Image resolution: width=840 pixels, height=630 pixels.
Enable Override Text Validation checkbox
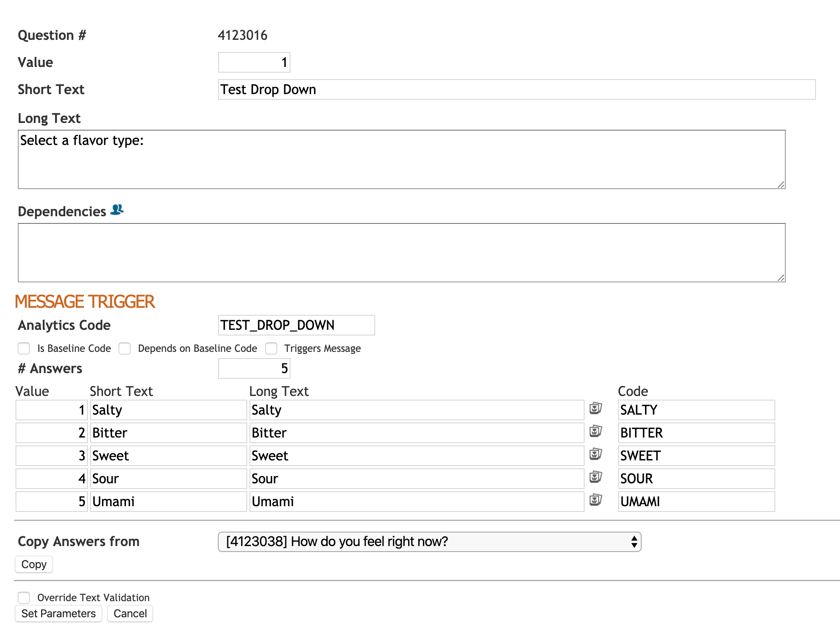[x=24, y=598]
